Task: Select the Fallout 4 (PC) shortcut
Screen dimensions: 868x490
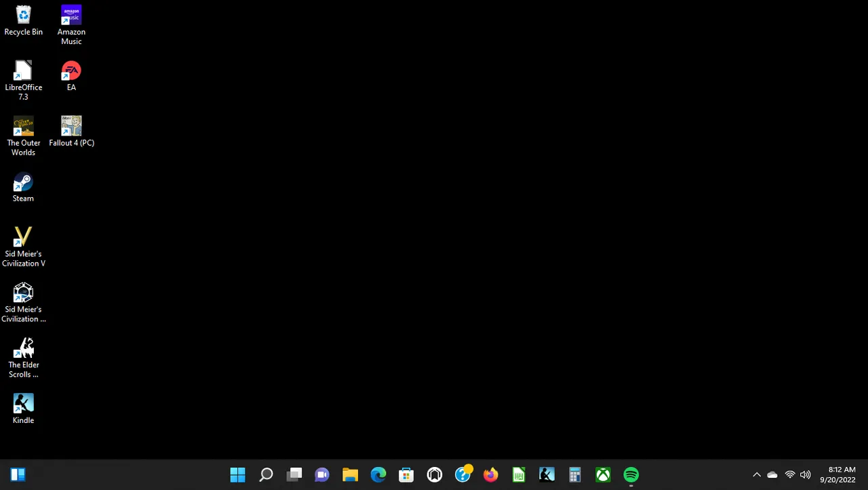Action: click(x=71, y=132)
